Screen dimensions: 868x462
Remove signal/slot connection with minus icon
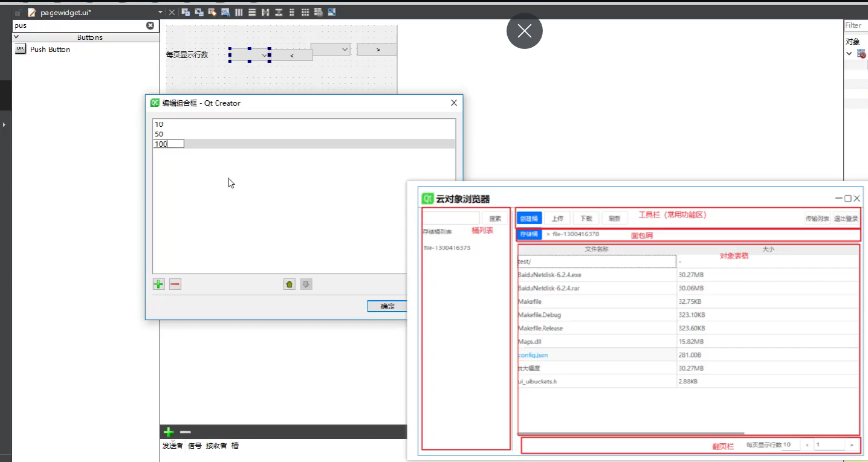[186, 432]
